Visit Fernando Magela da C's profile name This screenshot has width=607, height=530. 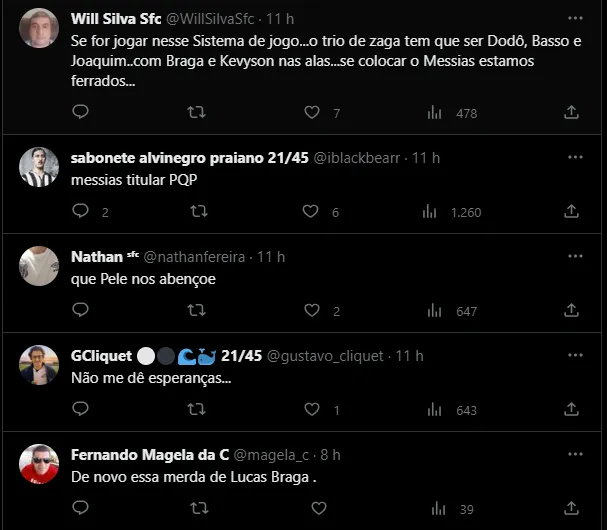tap(150, 455)
